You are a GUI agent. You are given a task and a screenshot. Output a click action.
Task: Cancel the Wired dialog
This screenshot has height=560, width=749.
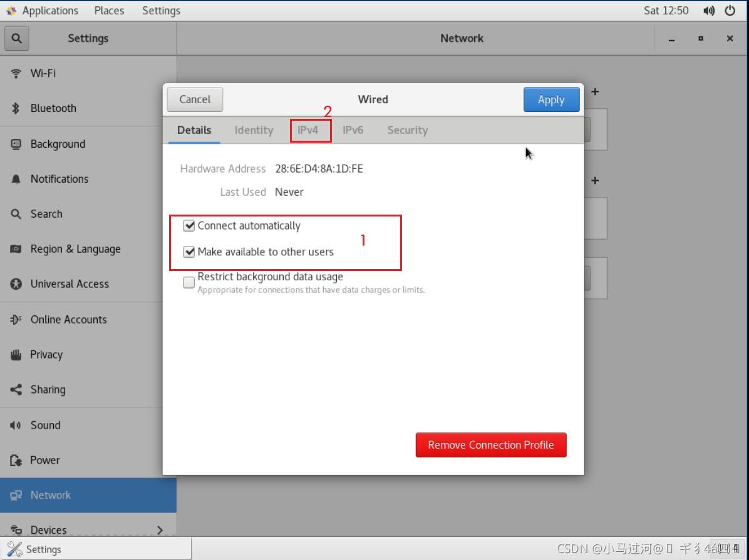(x=195, y=99)
